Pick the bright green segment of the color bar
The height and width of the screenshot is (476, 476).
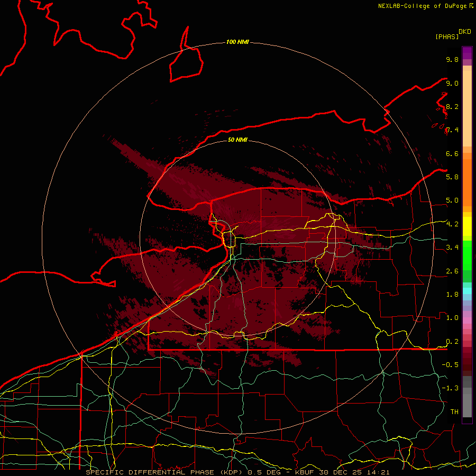pyautogui.click(x=467, y=254)
